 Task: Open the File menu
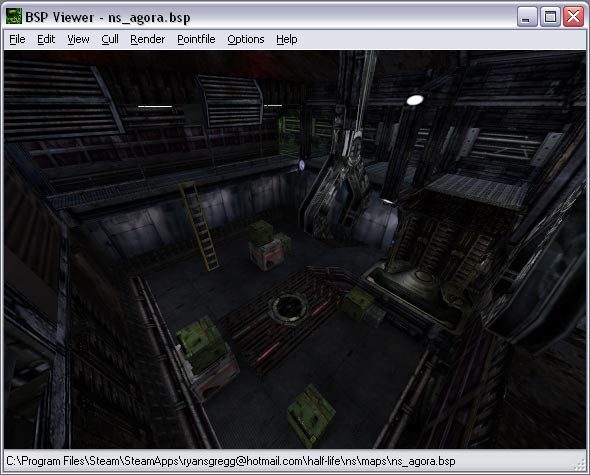click(x=17, y=39)
